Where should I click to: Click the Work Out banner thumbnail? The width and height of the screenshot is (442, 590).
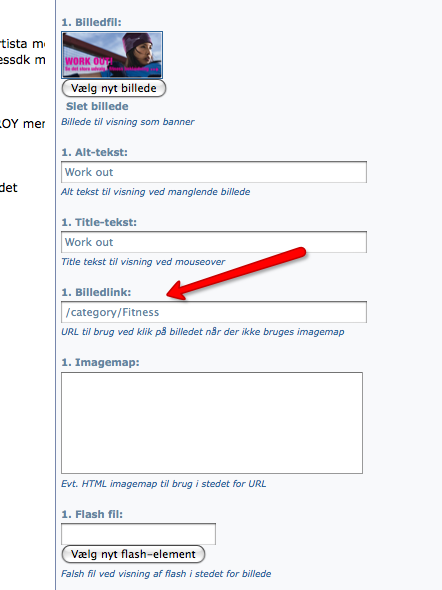(112, 55)
